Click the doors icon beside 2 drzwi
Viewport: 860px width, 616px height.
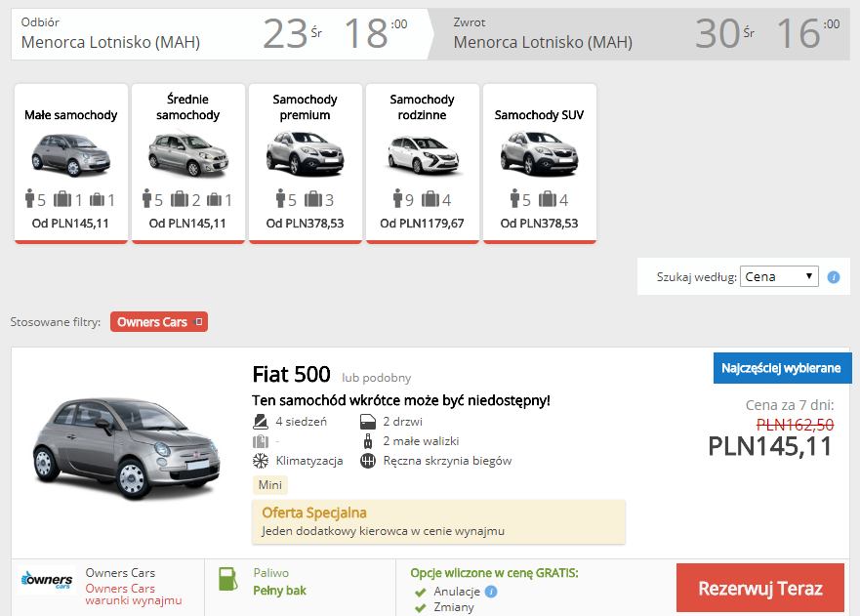coord(368,422)
